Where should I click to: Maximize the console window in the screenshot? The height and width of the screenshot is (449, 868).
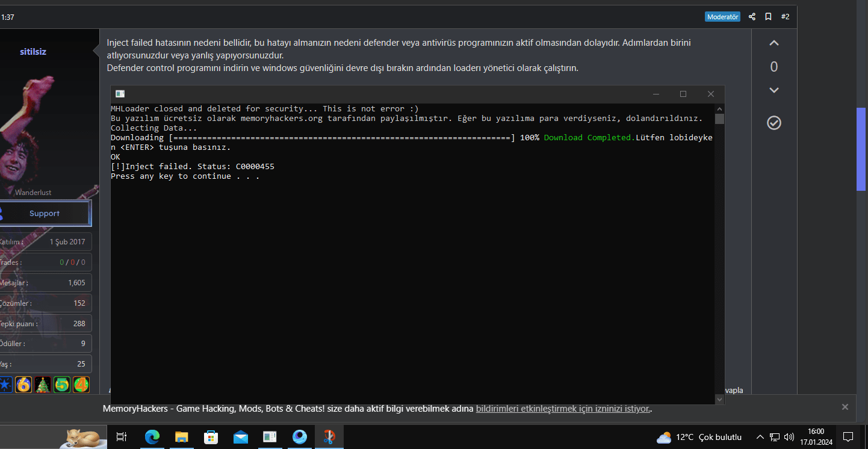point(683,94)
